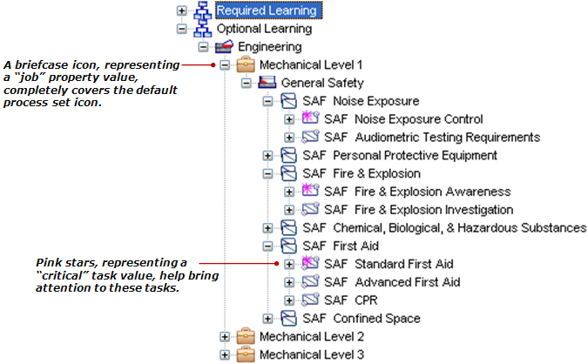
Task: Click the Required Learning hierarchy icon
Action: coord(203,10)
